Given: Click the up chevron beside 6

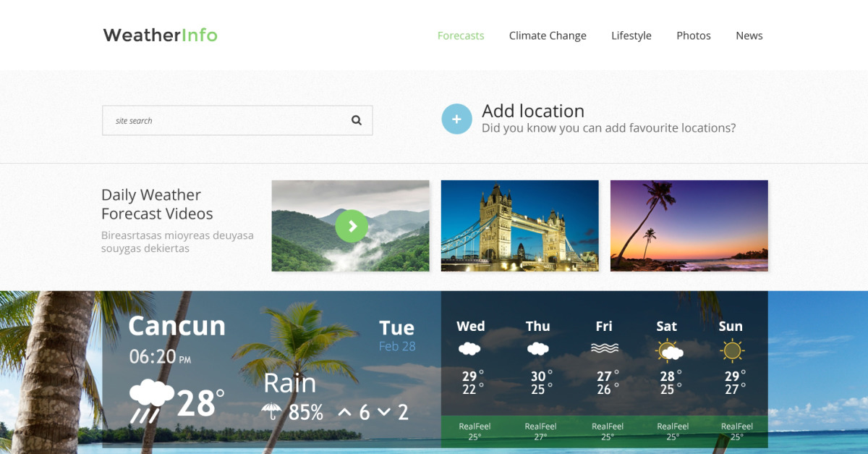Looking at the screenshot, I should pyautogui.click(x=344, y=413).
